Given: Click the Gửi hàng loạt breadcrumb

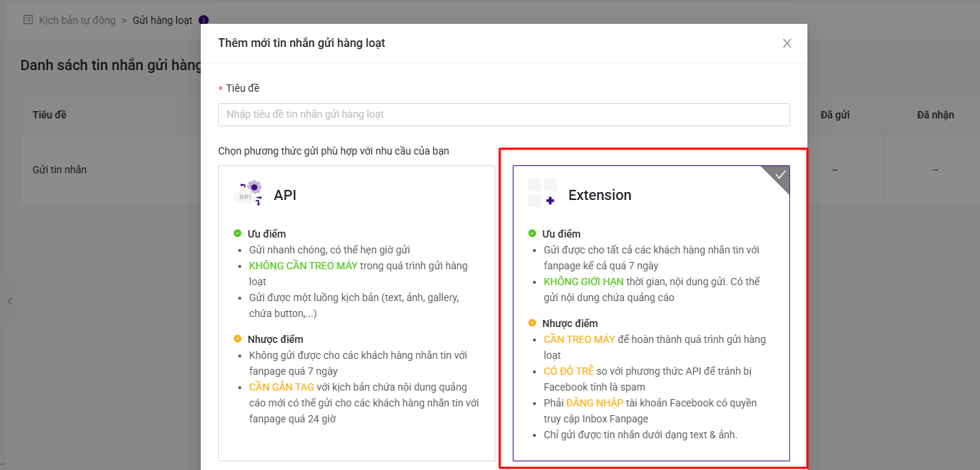Looking at the screenshot, I should [x=162, y=20].
